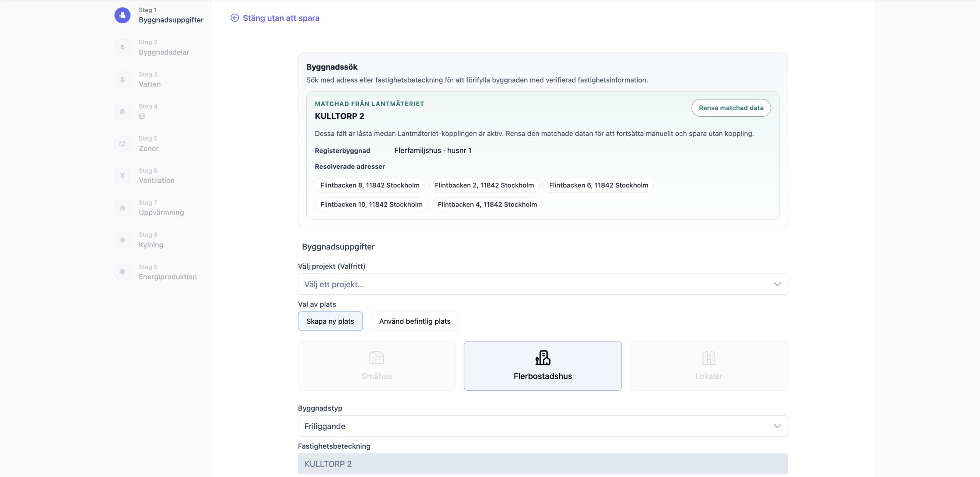Select the Byggnadsuppgifter step label

coord(171,20)
